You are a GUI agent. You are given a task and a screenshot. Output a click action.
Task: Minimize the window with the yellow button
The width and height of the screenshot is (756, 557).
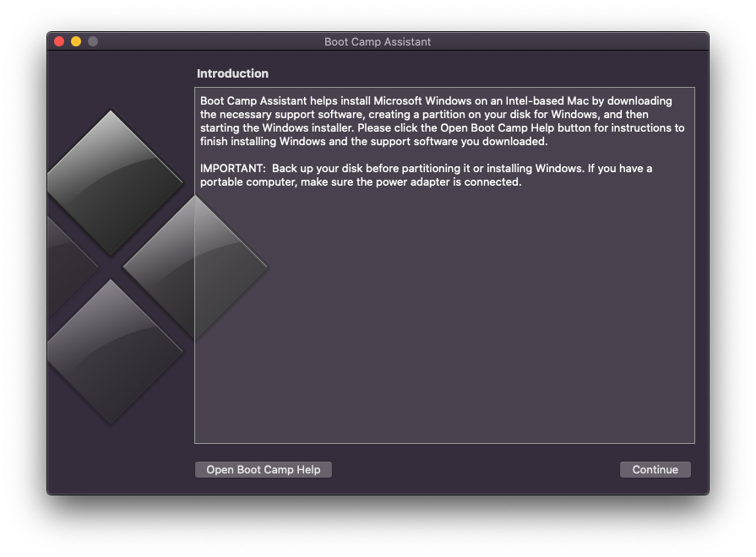76,41
